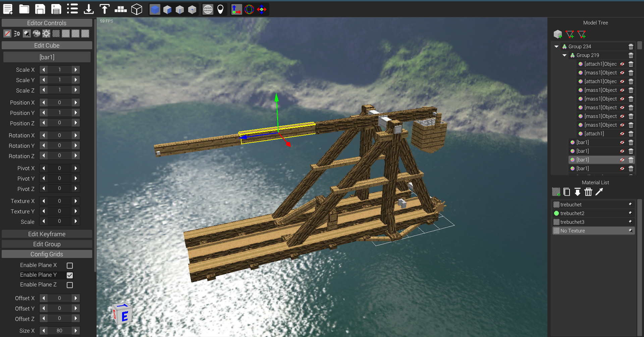Image resolution: width=644 pixels, height=337 pixels.
Task: Select the rotate gizmo tool icon
Action: click(249, 9)
